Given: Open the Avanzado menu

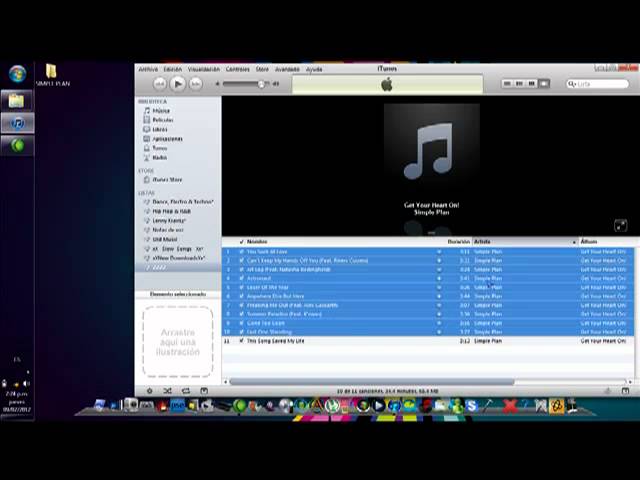Looking at the screenshot, I should (287, 69).
